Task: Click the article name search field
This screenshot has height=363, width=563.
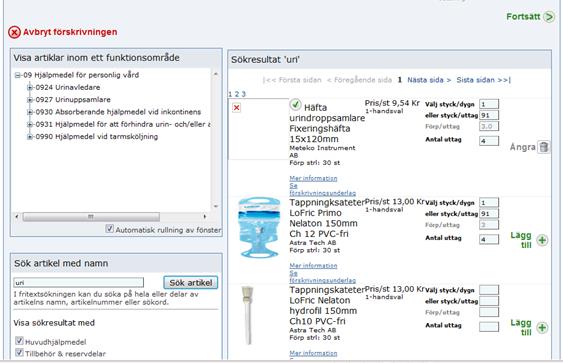Action: point(79,283)
